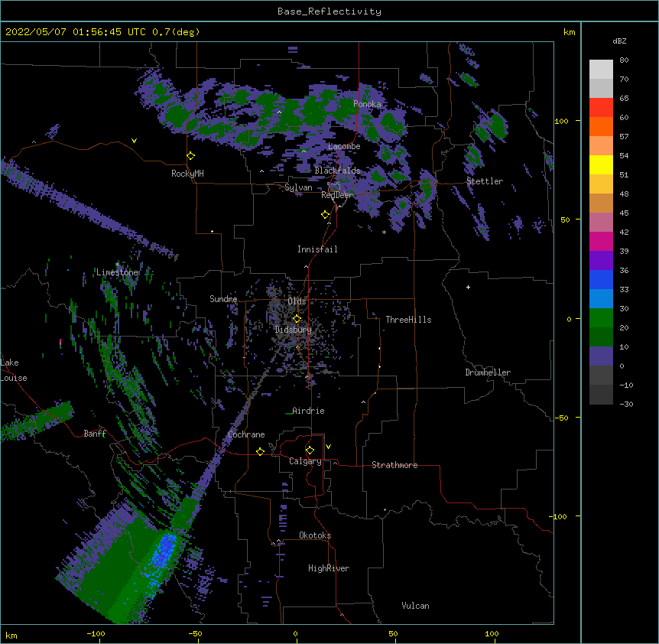Click the Ponoka city label
This screenshot has height=644, width=659.
(x=367, y=104)
